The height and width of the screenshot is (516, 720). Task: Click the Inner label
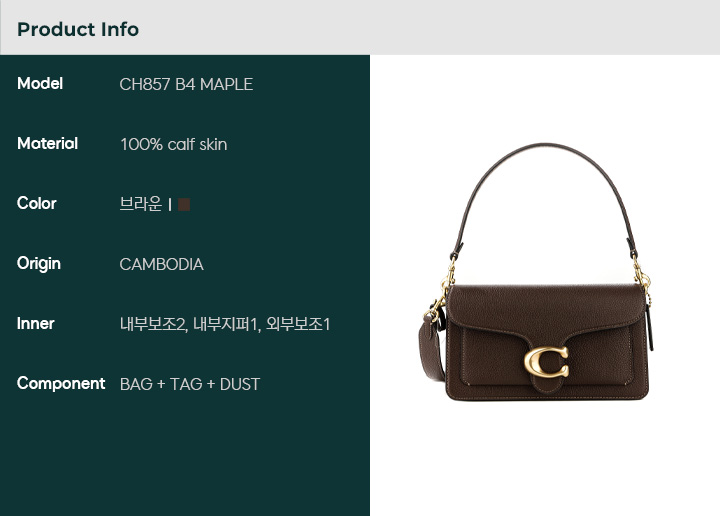click(x=35, y=324)
